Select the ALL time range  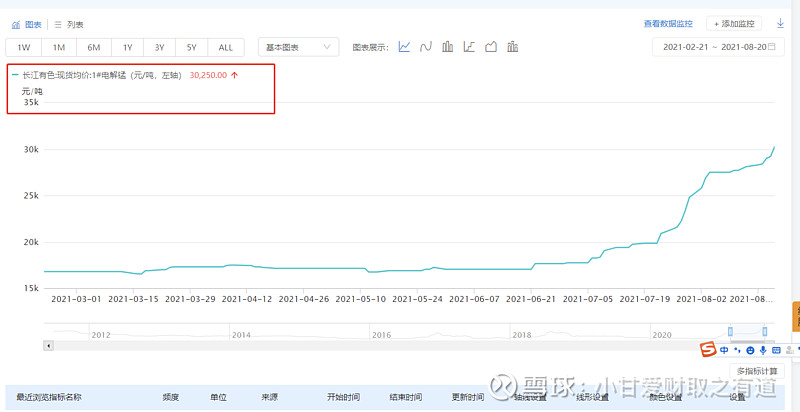tap(226, 47)
